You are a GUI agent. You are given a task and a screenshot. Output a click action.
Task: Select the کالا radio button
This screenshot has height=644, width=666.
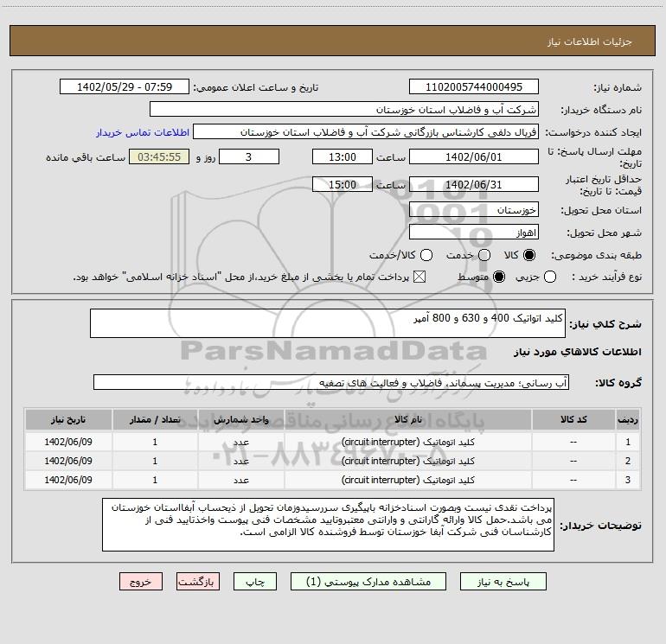pyautogui.click(x=529, y=255)
